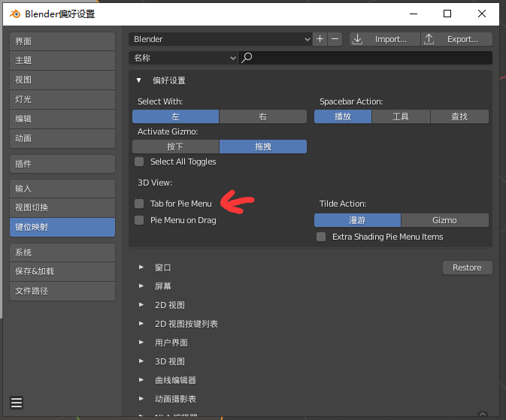Click the Restore button
The width and height of the screenshot is (506, 420).
(467, 267)
